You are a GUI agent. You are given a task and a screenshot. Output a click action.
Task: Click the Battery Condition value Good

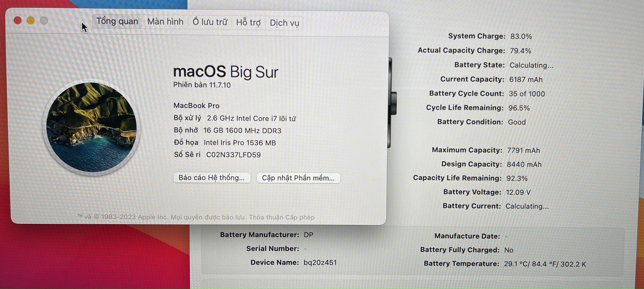tap(517, 122)
